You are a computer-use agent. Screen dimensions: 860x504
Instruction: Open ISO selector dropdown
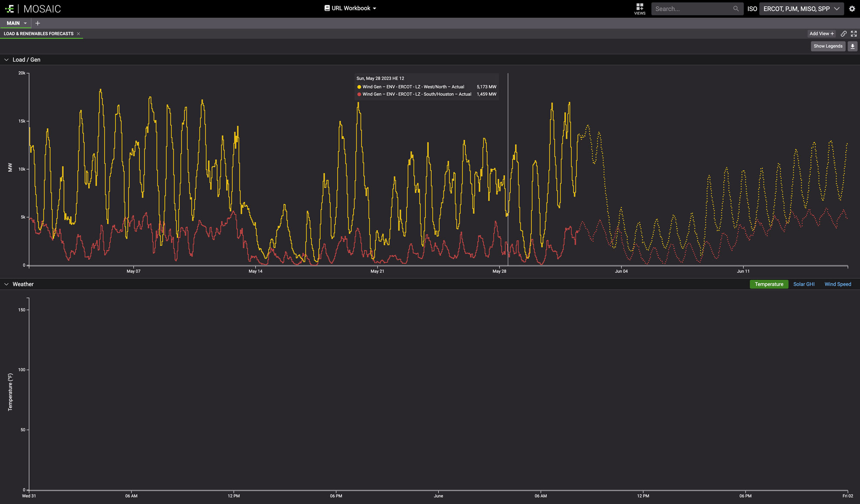[801, 9]
